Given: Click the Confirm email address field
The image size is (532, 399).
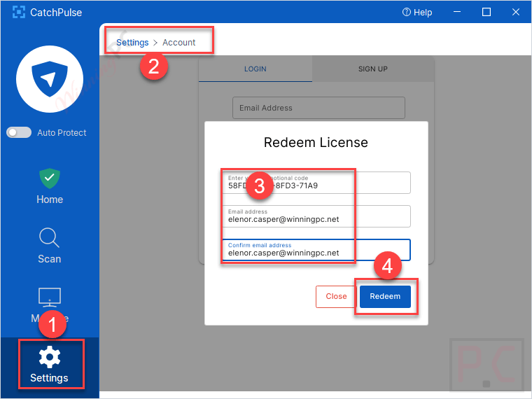Looking at the screenshot, I should [316, 250].
